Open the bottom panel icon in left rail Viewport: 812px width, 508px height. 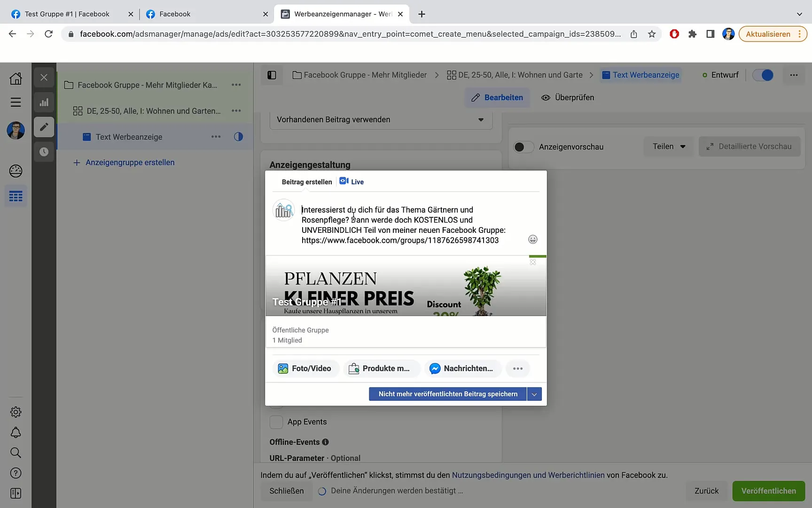16,493
